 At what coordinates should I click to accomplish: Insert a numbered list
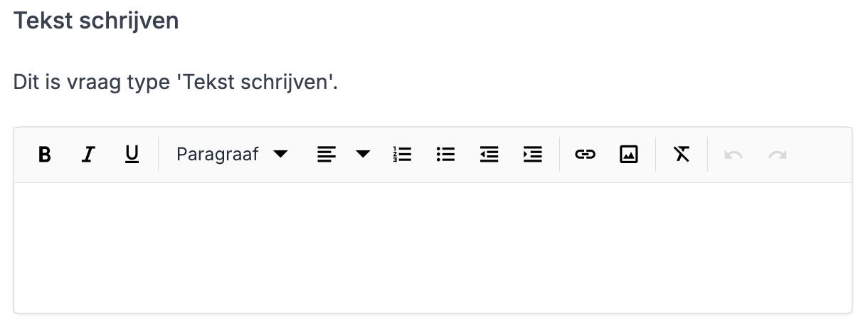[402, 154]
